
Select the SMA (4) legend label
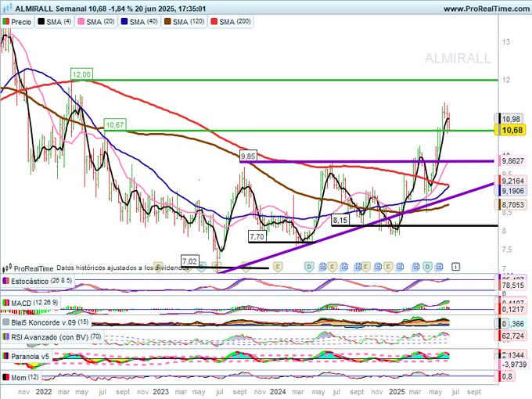click(x=59, y=22)
